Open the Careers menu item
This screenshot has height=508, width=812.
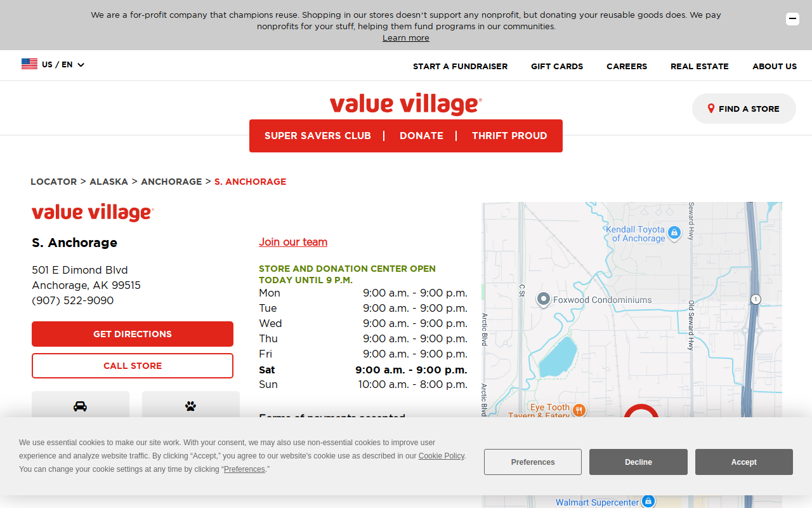(x=627, y=66)
